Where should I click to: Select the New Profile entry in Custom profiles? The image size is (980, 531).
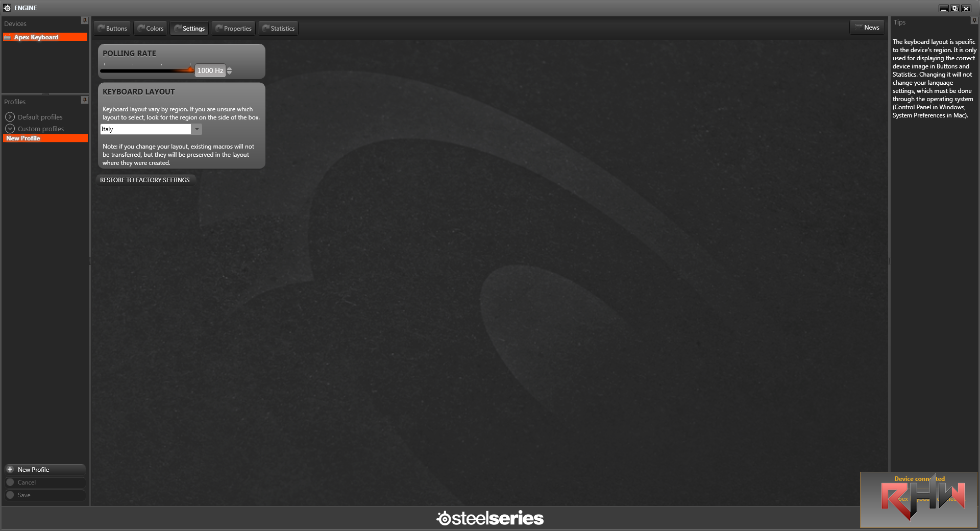pos(45,138)
